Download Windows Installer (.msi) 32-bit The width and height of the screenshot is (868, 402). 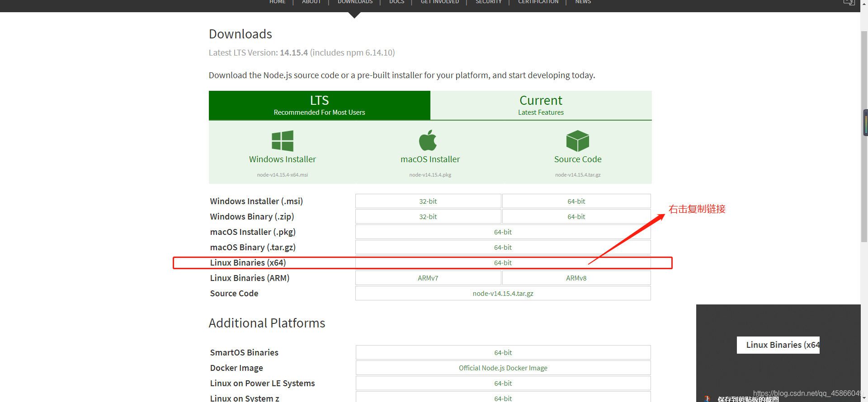coord(428,201)
